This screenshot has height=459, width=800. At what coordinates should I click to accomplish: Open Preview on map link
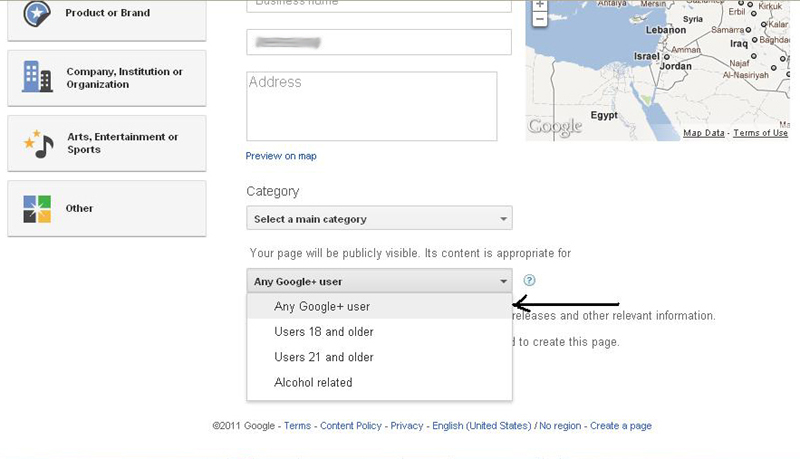[281, 156]
